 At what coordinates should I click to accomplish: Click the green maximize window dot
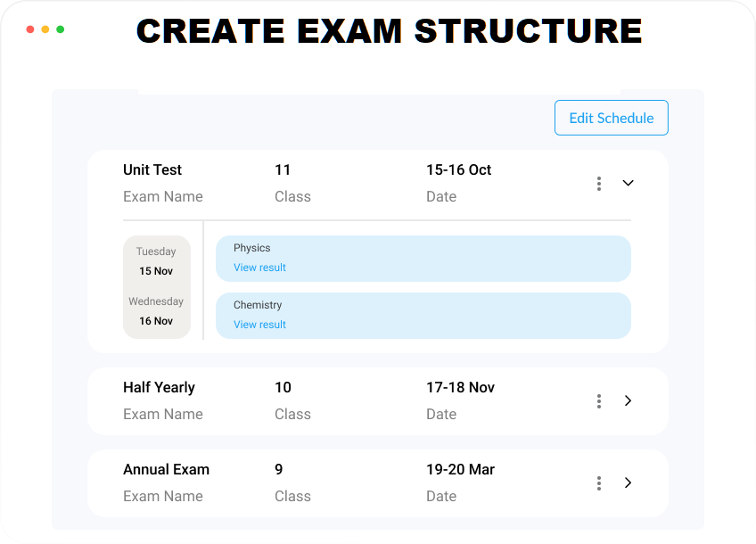click(x=61, y=29)
